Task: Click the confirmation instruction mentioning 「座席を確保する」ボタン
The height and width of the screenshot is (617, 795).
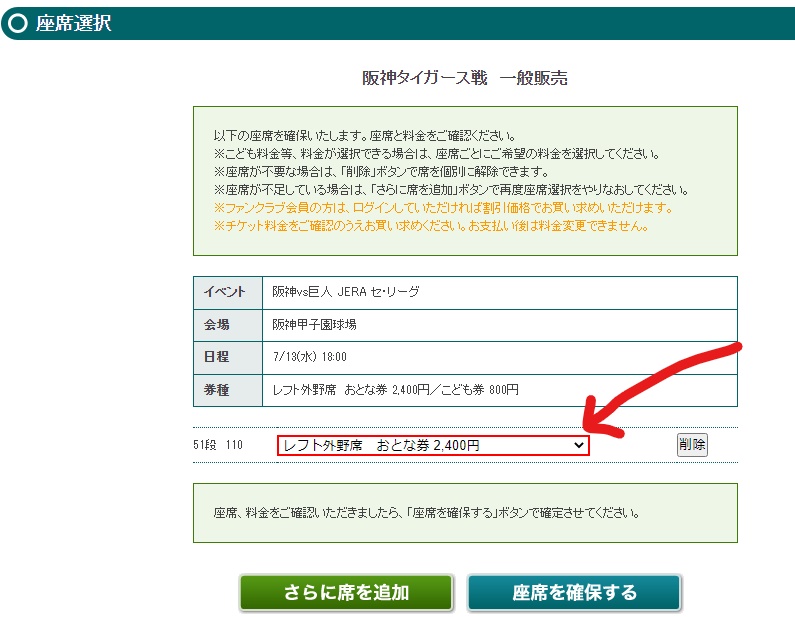Action: 426,513
